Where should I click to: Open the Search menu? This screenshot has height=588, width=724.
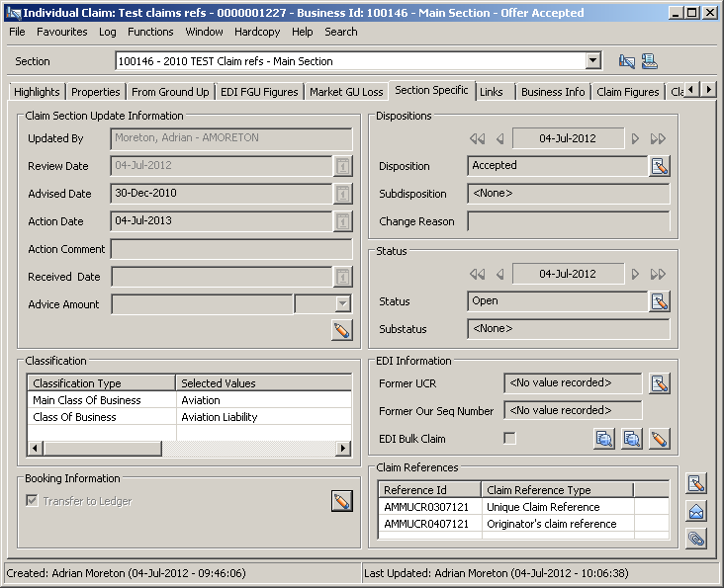[x=341, y=32]
